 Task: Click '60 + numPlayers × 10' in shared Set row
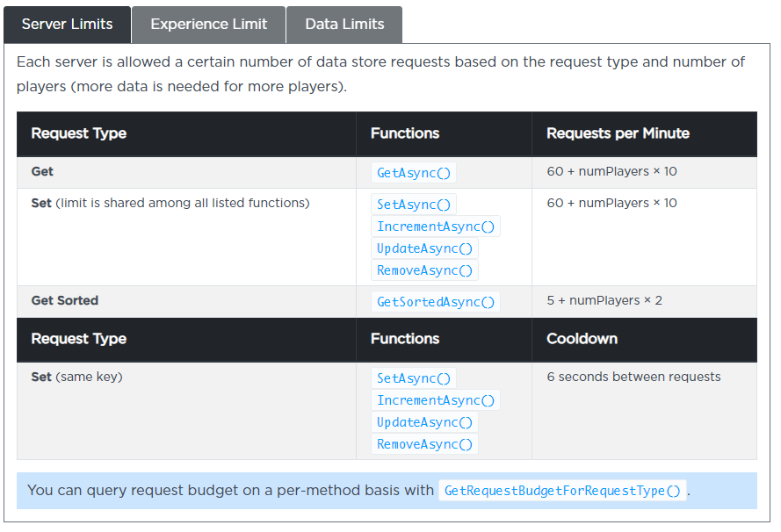point(611,203)
